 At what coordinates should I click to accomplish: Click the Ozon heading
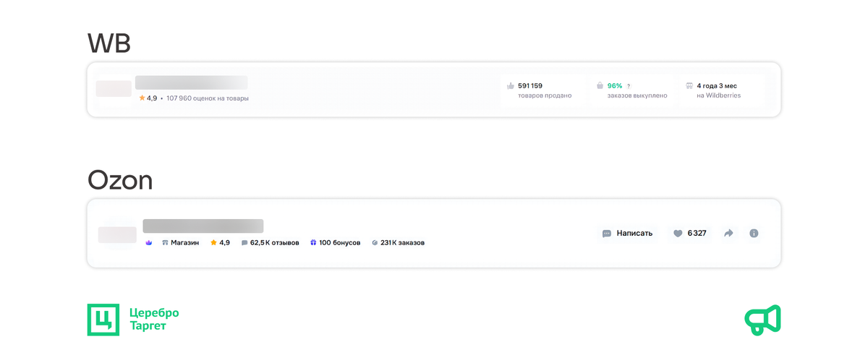coord(120,180)
